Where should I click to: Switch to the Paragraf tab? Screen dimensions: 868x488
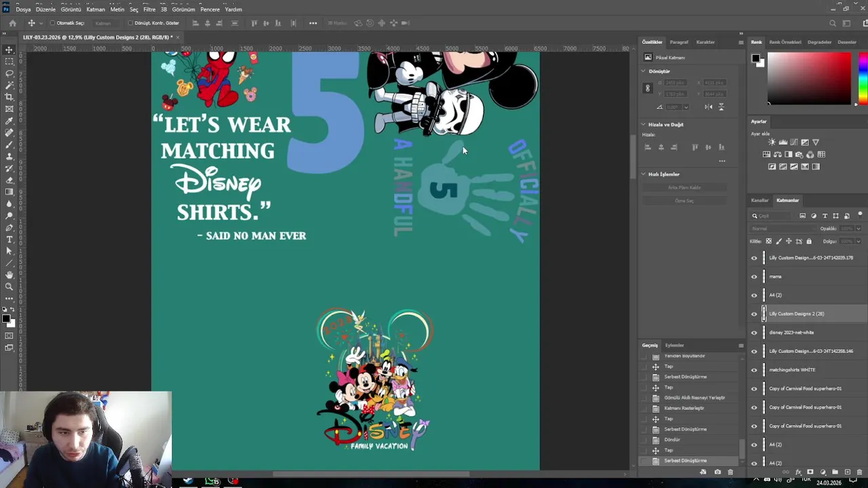pyautogui.click(x=679, y=42)
